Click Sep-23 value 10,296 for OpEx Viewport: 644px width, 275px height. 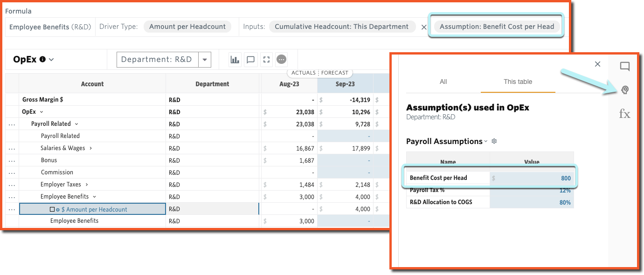click(x=345, y=112)
